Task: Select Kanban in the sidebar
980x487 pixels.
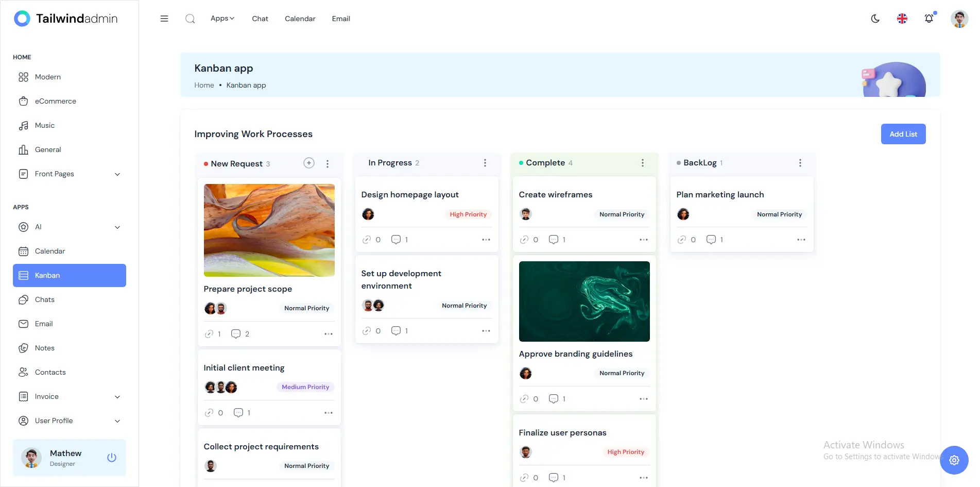Action: [70, 276]
